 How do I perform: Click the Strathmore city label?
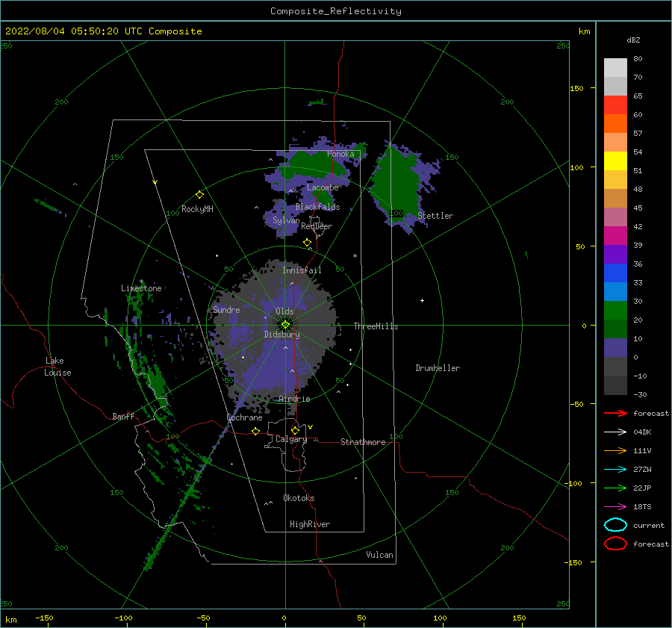coord(363,442)
